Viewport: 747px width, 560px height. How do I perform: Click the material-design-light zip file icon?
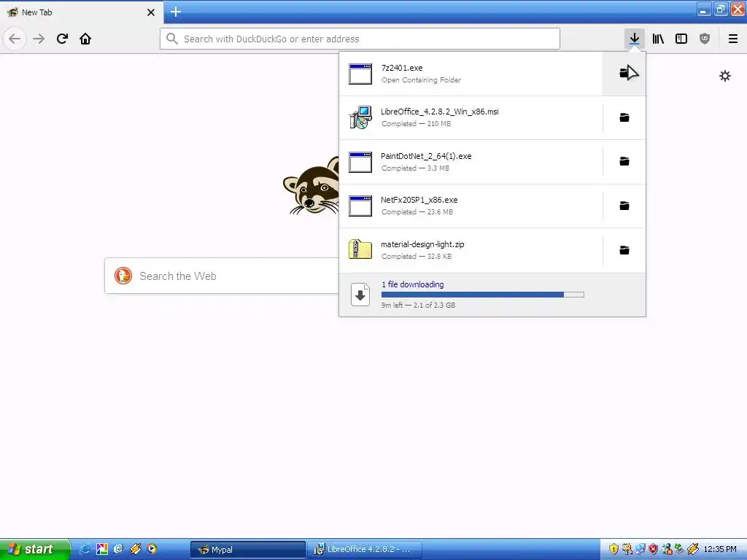point(360,249)
